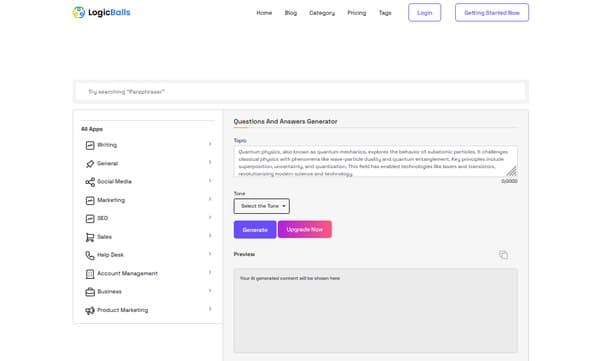
Task: Expand the Product Marketing chevron
Action: [x=210, y=309]
